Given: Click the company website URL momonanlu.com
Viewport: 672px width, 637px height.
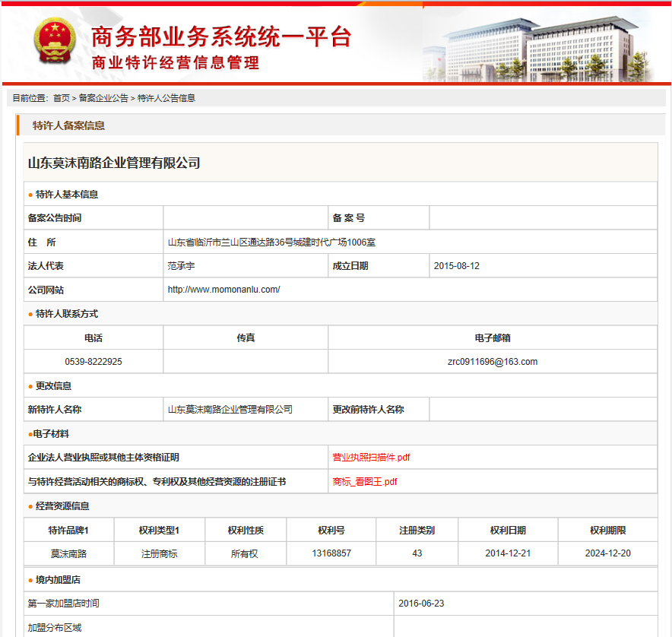Looking at the screenshot, I should (x=223, y=290).
